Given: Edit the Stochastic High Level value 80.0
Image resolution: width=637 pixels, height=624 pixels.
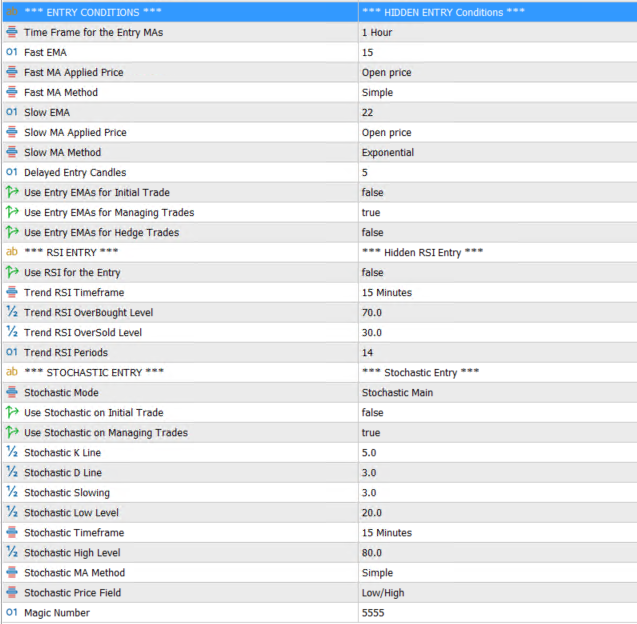Looking at the screenshot, I should [x=498, y=552].
